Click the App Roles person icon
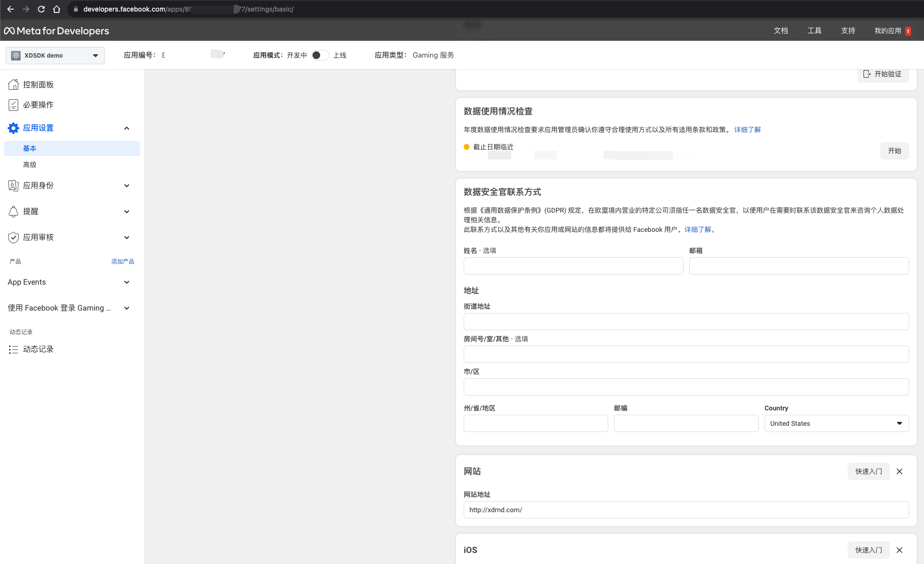 click(13, 185)
